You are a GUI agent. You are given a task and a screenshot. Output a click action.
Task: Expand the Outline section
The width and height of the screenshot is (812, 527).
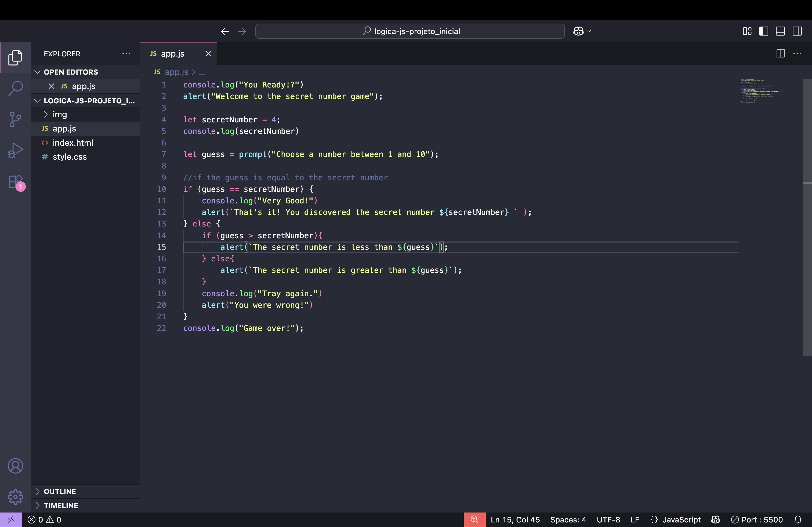(86, 491)
